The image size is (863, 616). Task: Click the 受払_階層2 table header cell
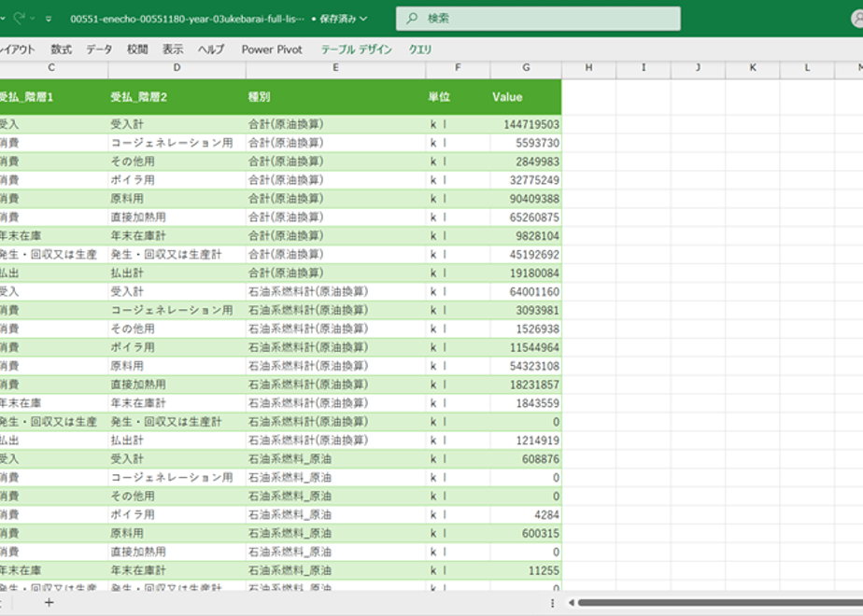pos(177,97)
